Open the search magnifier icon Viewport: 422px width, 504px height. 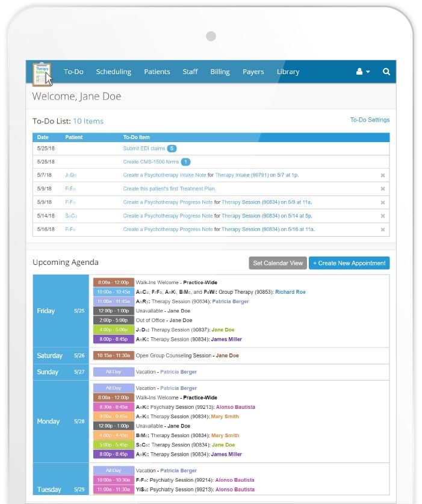click(x=386, y=72)
